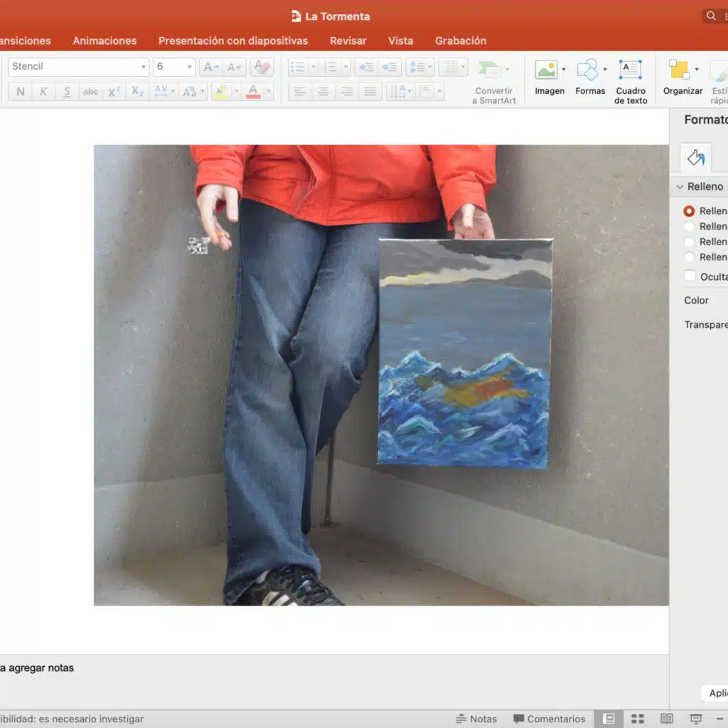Screen dimensions: 728x728
Task: Select the first Relleno radio option
Action: tap(689, 211)
